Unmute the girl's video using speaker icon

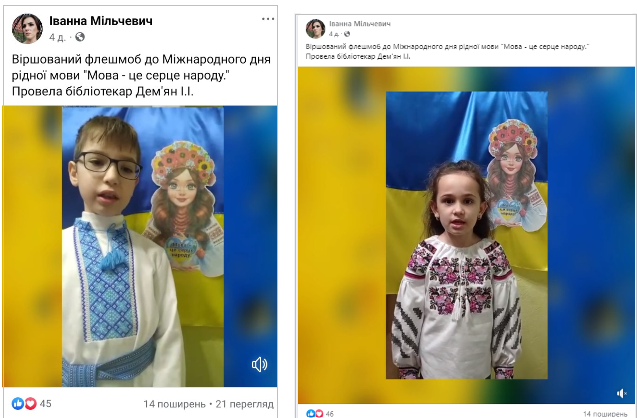tap(622, 393)
